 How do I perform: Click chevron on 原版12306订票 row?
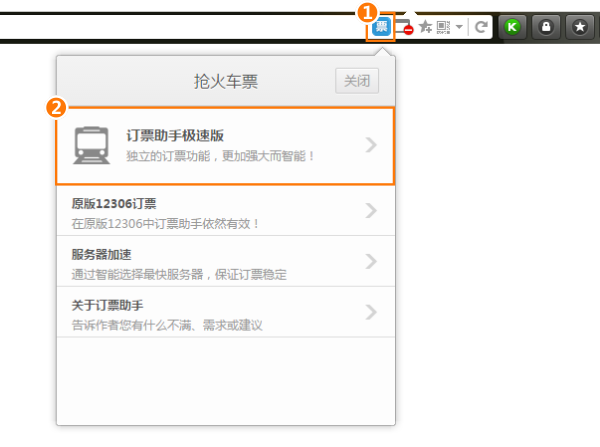tap(371, 210)
